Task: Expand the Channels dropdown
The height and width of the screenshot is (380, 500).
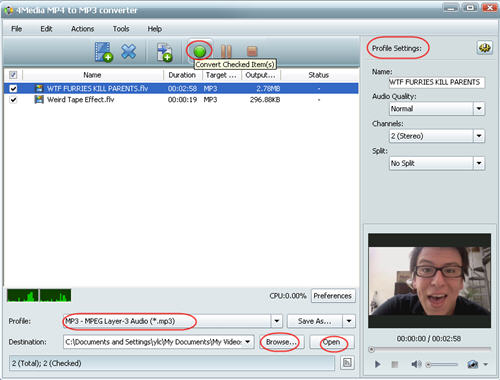Action: (479, 136)
